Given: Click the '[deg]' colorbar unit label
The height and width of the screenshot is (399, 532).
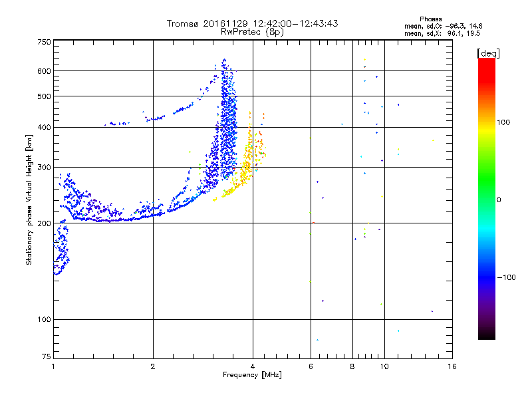Looking at the screenshot, I should (488, 53).
